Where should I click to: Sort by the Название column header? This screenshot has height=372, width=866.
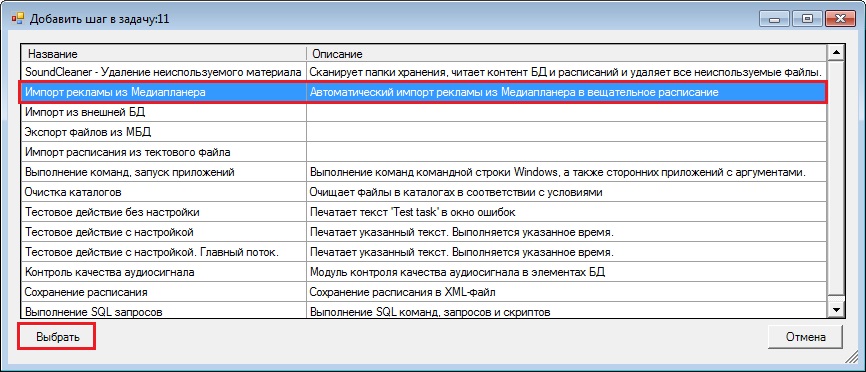point(164,54)
